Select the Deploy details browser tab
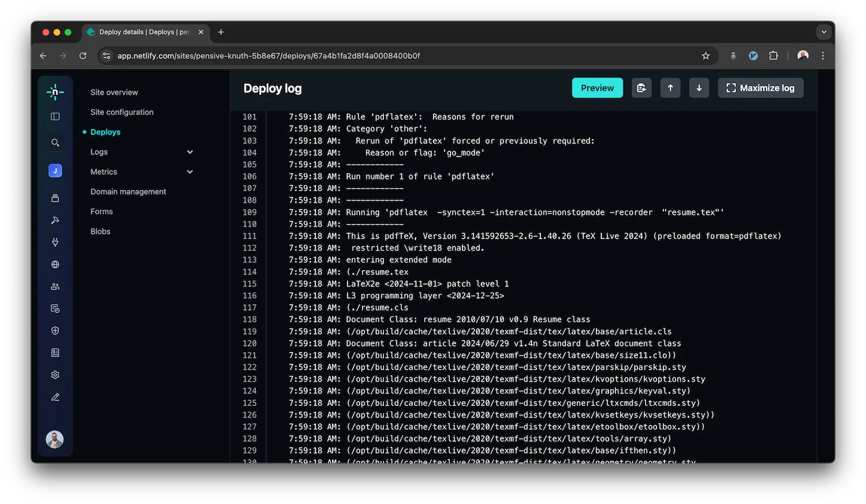 coord(145,32)
